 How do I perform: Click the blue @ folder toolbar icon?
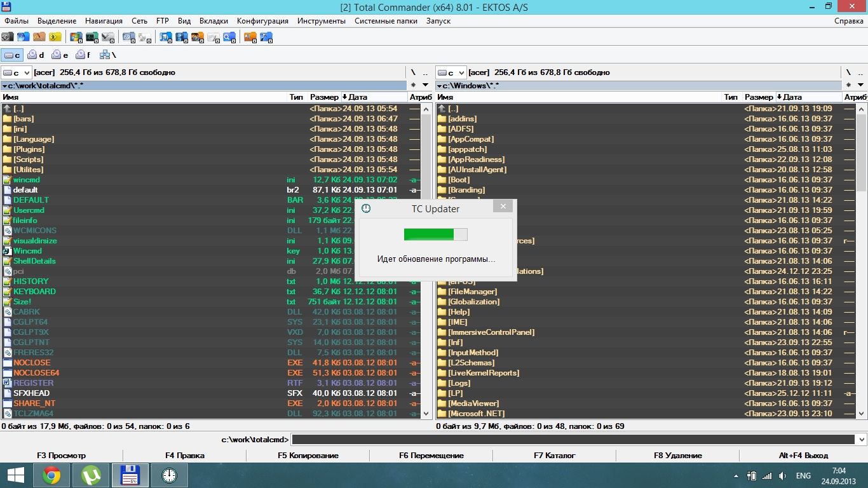coord(128,37)
